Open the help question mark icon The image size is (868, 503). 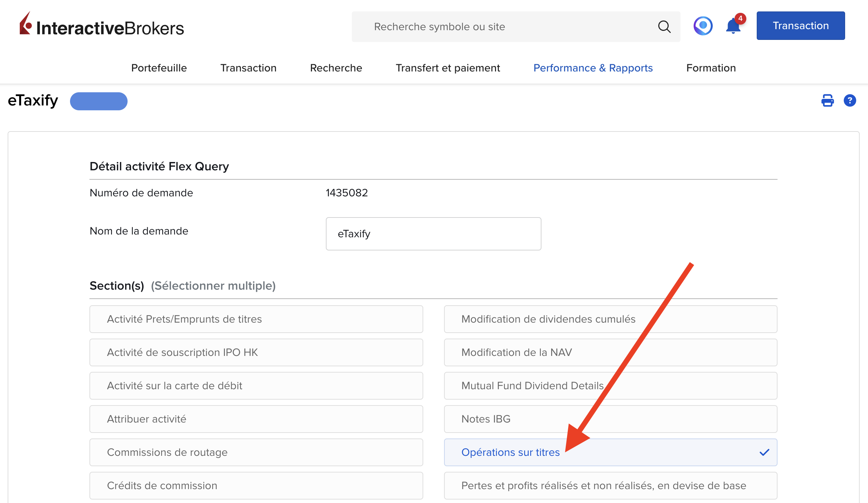[x=850, y=101]
